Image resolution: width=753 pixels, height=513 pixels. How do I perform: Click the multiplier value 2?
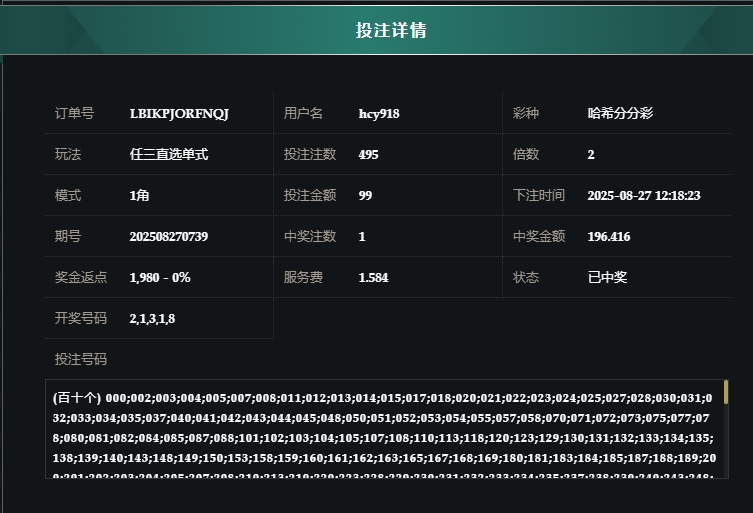pos(591,155)
